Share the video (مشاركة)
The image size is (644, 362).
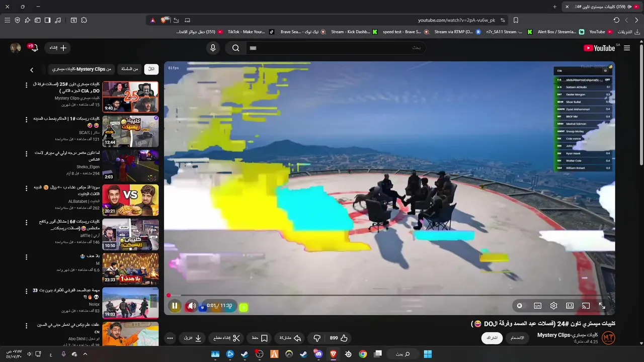coord(290,338)
